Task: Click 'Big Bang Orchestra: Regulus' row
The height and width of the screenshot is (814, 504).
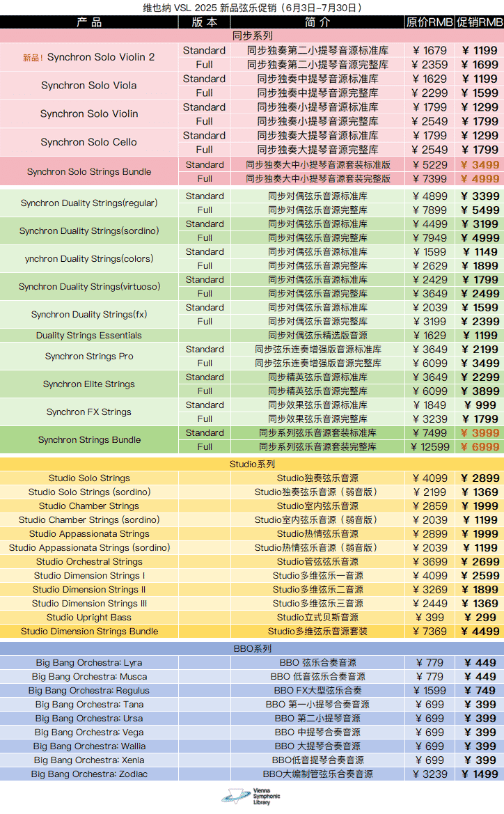Action: (252, 691)
